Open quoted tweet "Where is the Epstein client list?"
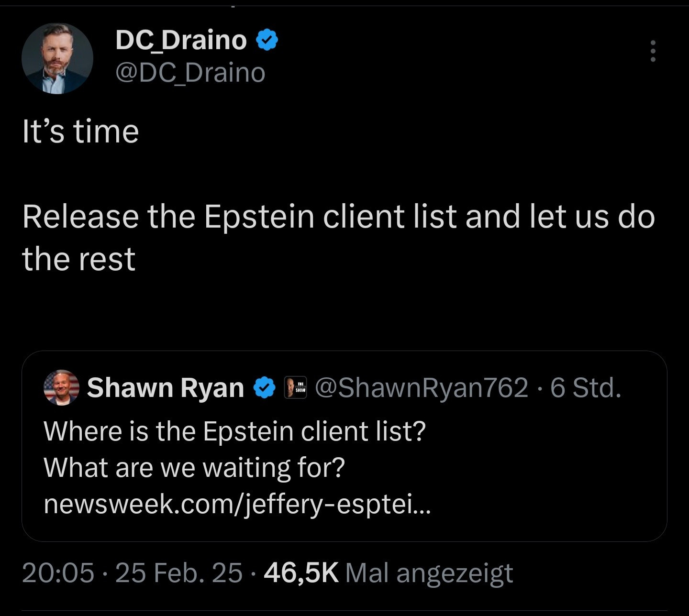689x616 pixels. tap(234, 431)
